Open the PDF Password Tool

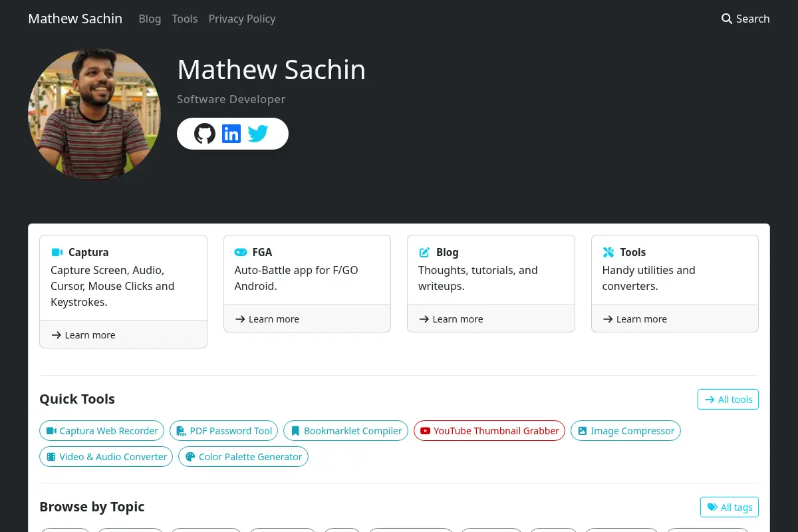224,430
